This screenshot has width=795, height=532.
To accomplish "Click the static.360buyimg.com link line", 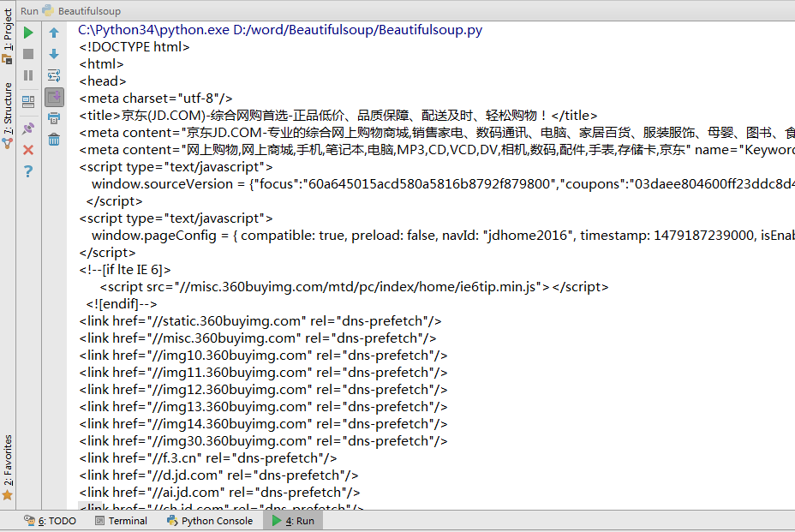I will [260, 321].
